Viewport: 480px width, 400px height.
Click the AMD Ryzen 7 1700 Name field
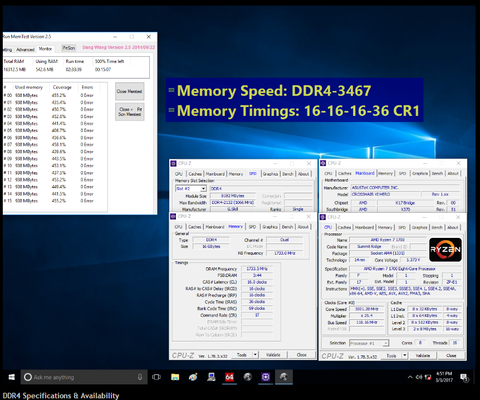[x=388, y=240]
